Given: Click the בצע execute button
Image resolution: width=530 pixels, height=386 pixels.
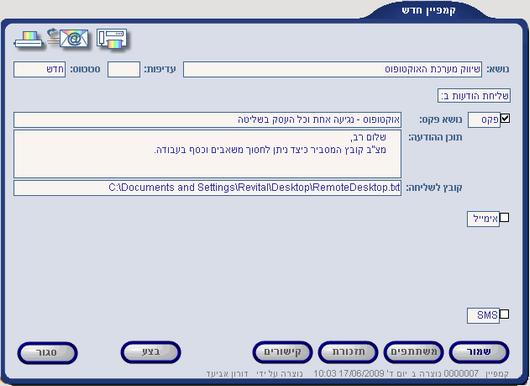Looking at the screenshot, I should pyautogui.click(x=151, y=352).
